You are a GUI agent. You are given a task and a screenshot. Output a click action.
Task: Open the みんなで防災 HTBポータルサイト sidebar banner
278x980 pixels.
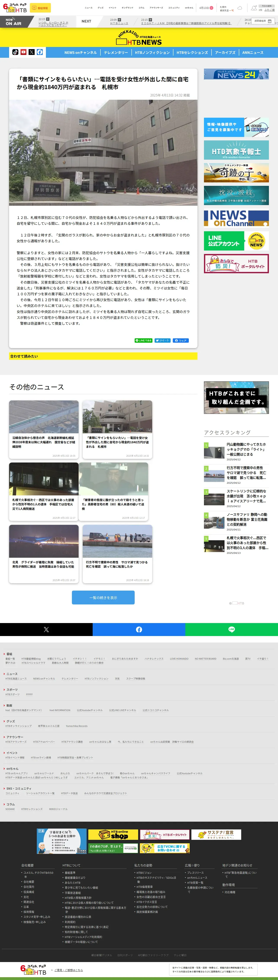tap(236, 264)
